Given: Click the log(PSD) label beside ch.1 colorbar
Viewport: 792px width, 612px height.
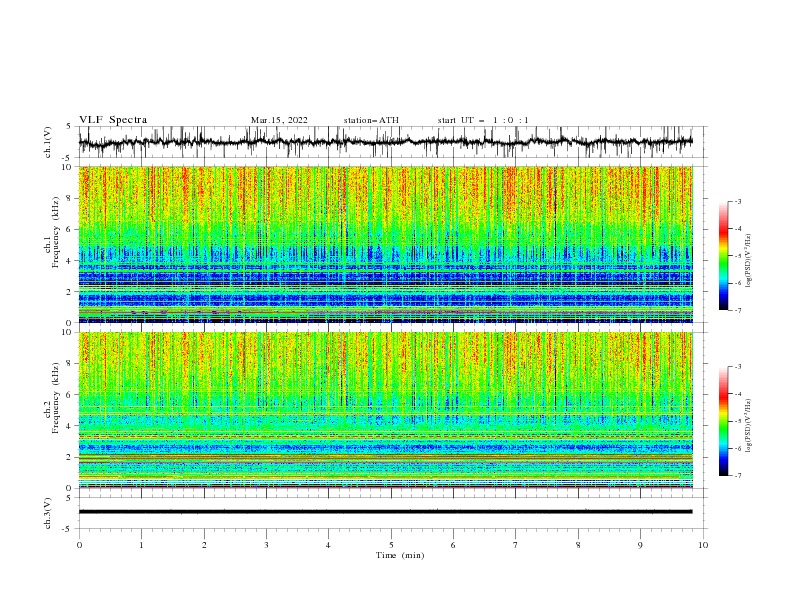Looking at the screenshot, I should 749,260.
